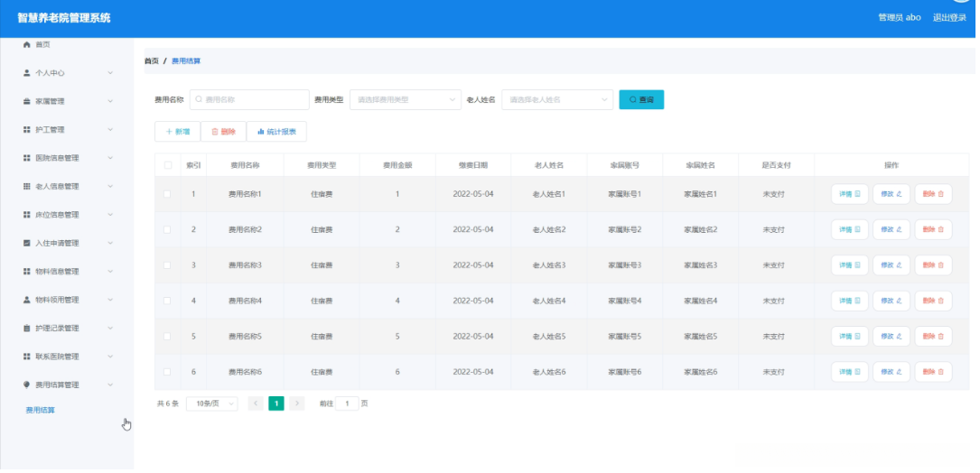Click the icon beside 床位信息管理

(x=26, y=214)
